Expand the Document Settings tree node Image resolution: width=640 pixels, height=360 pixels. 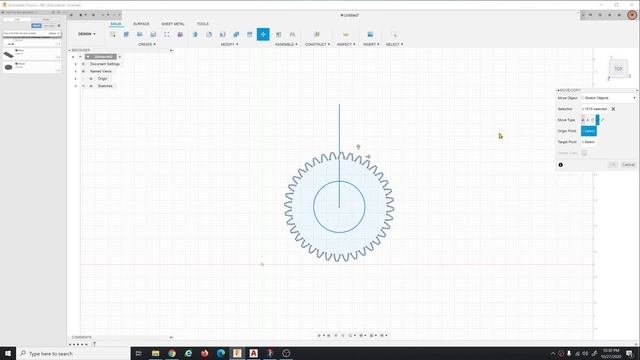76,64
